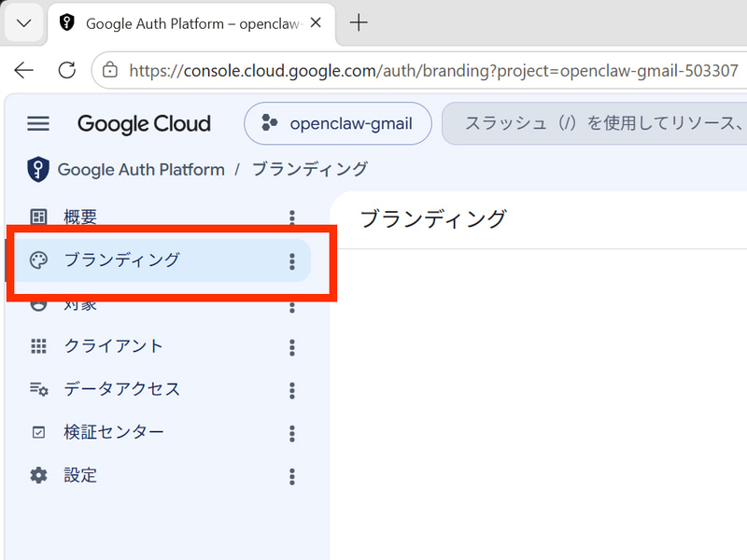
Task: Open the tab search dropdown arrow
Action: point(24,22)
